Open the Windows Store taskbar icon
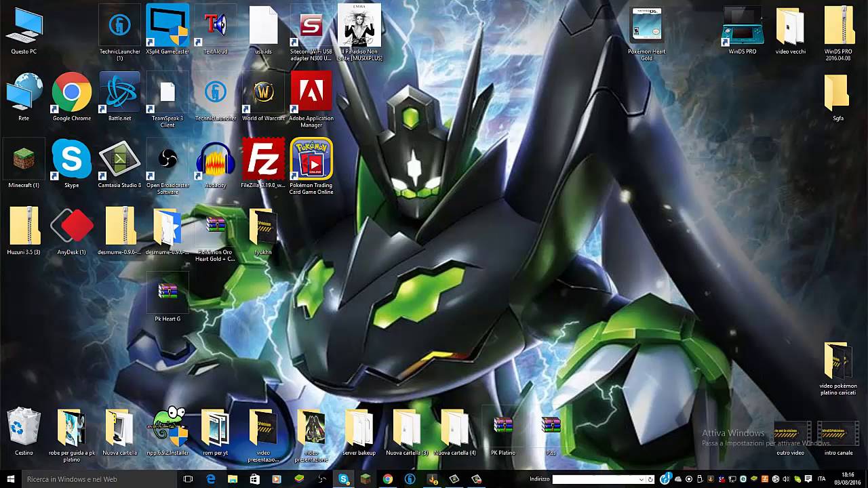The height and width of the screenshot is (488, 868). (254, 479)
